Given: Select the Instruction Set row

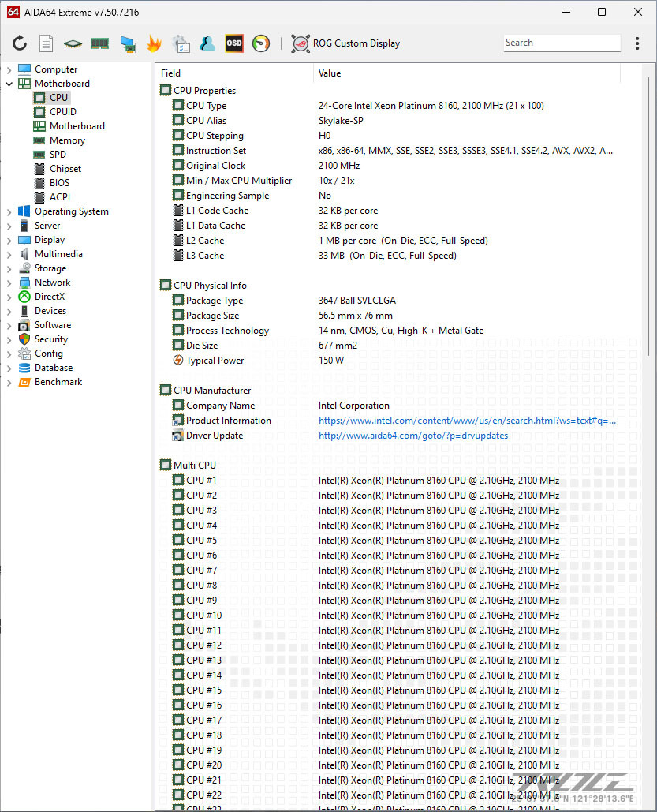Looking at the screenshot, I should [398, 151].
